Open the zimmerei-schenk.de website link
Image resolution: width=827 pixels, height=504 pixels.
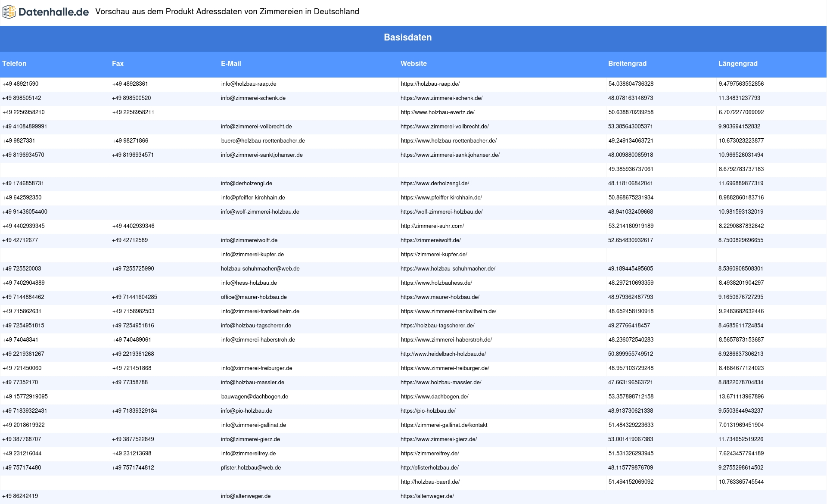point(441,98)
